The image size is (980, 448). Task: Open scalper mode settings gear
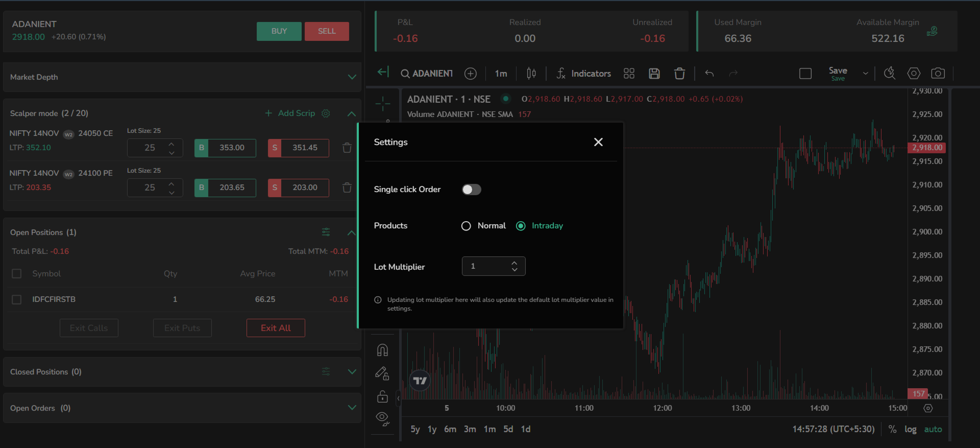click(x=326, y=113)
